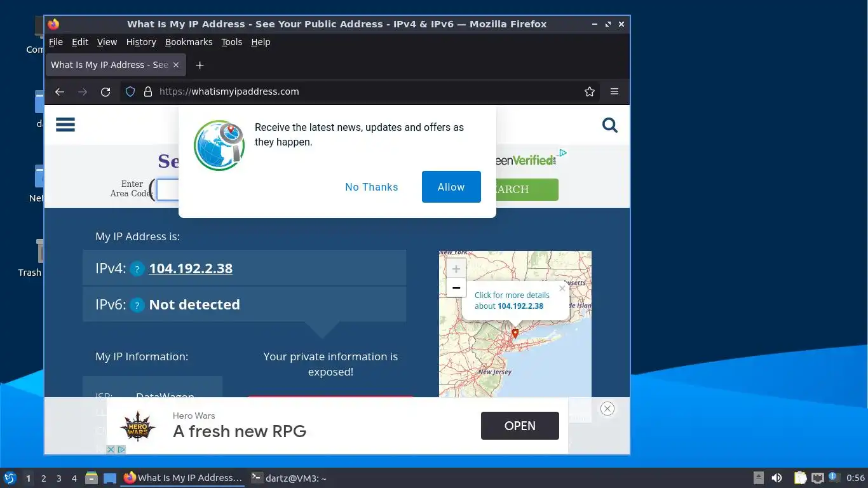Click the 'Not detected' IPv6 text
Viewport: 868px width, 488px height.
click(x=194, y=305)
